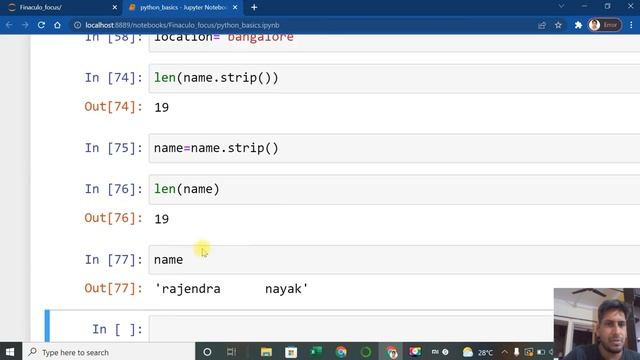Viewport: 640px width, 360px height.
Task: Click the In [75] prompt label
Action: click(113, 148)
